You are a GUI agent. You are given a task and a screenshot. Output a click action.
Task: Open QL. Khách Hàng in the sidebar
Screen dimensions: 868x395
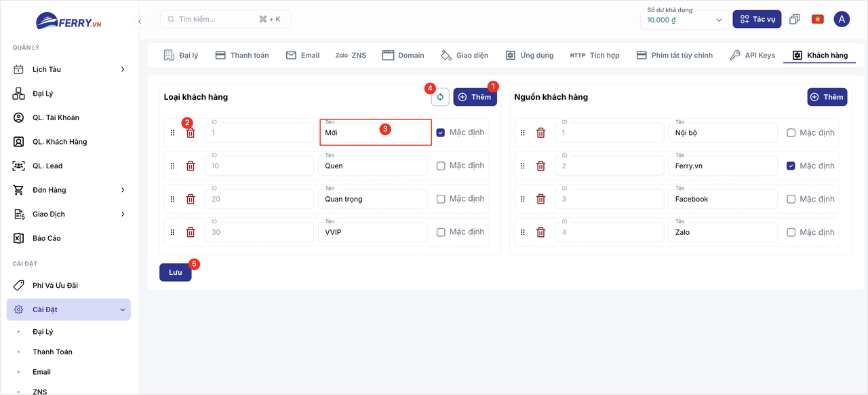tap(68, 142)
